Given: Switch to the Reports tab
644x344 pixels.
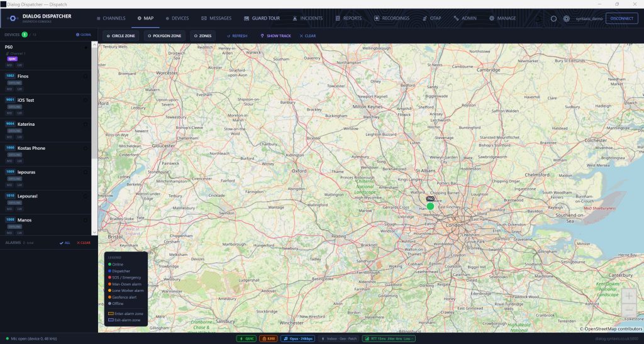Looking at the screenshot, I should pos(348,18).
